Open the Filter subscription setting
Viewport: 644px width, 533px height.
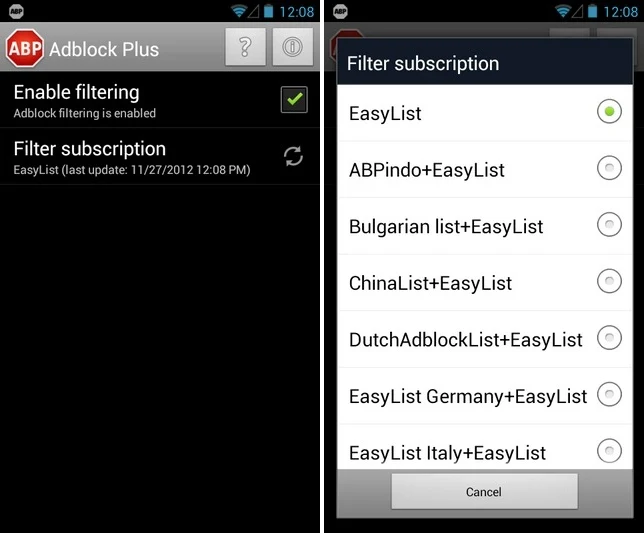pos(160,156)
